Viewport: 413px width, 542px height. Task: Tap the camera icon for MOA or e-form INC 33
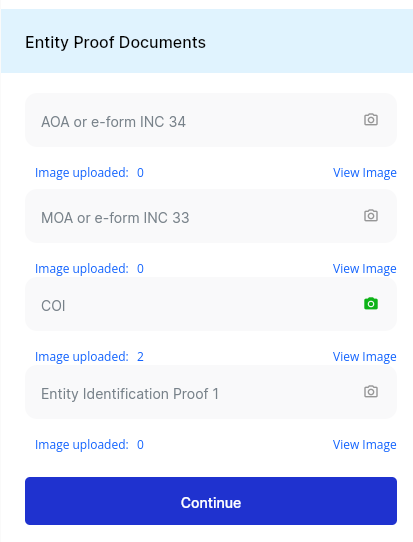click(370, 215)
